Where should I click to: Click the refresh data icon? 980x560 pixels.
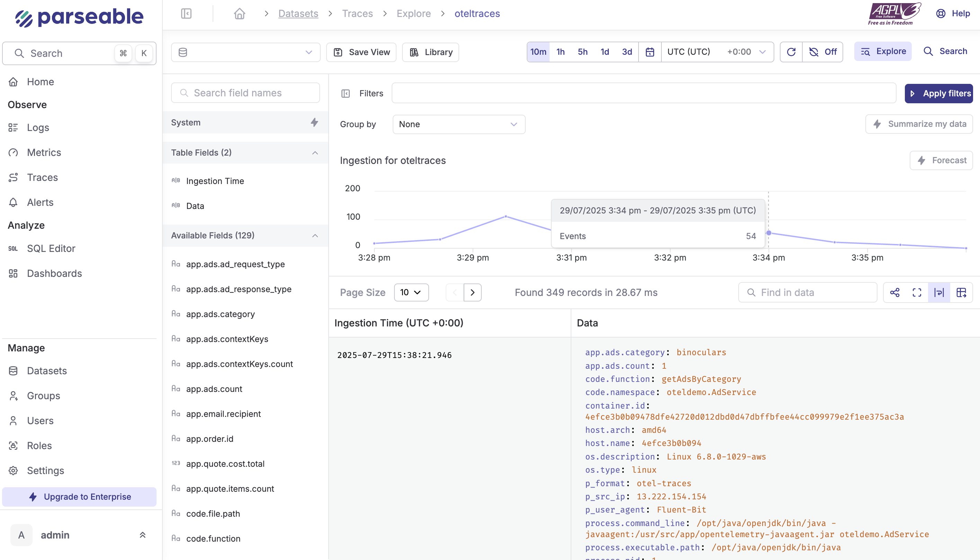pos(791,52)
